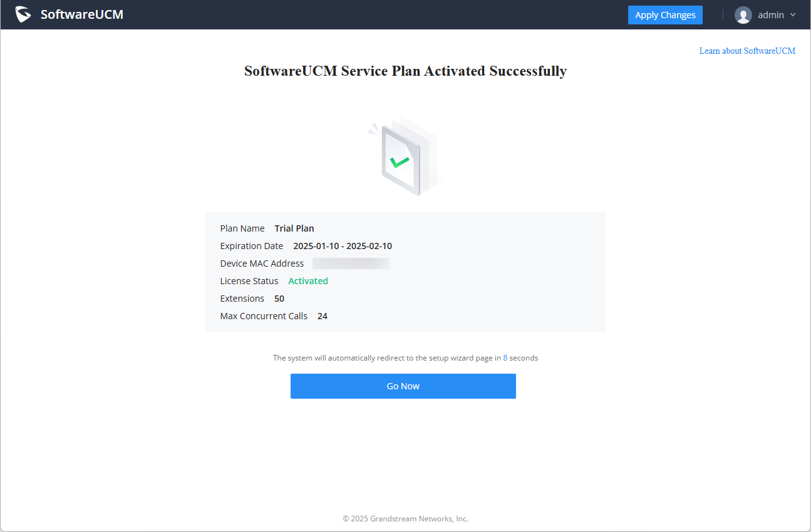Click the redirect countdown seconds number
The width and height of the screenshot is (811, 532).
[x=505, y=358]
